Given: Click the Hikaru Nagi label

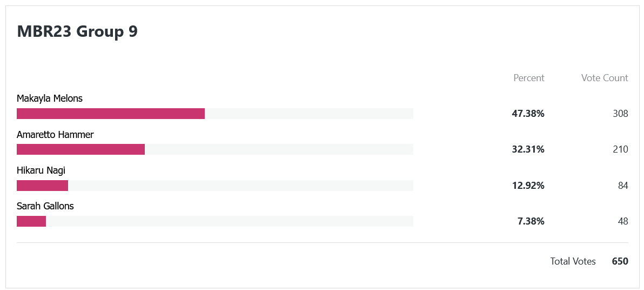Looking at the screenshot, I should pos(41,170).
